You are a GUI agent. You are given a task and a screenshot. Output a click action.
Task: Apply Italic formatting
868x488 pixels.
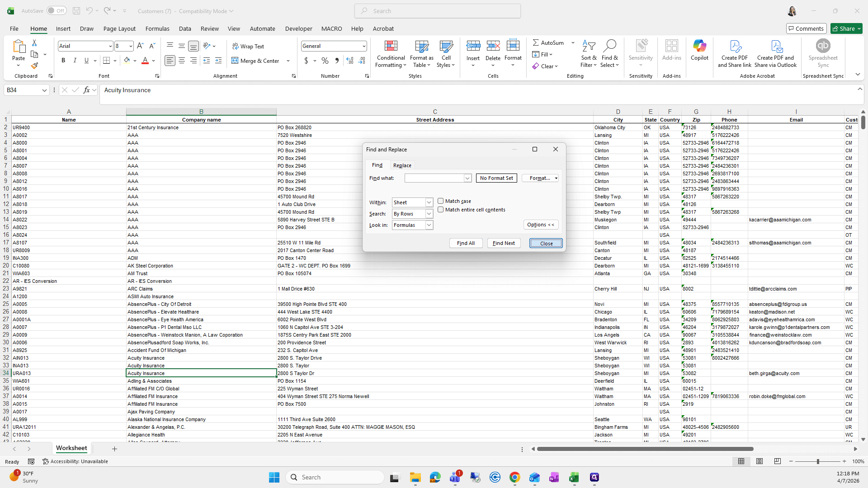click(75, 61)
